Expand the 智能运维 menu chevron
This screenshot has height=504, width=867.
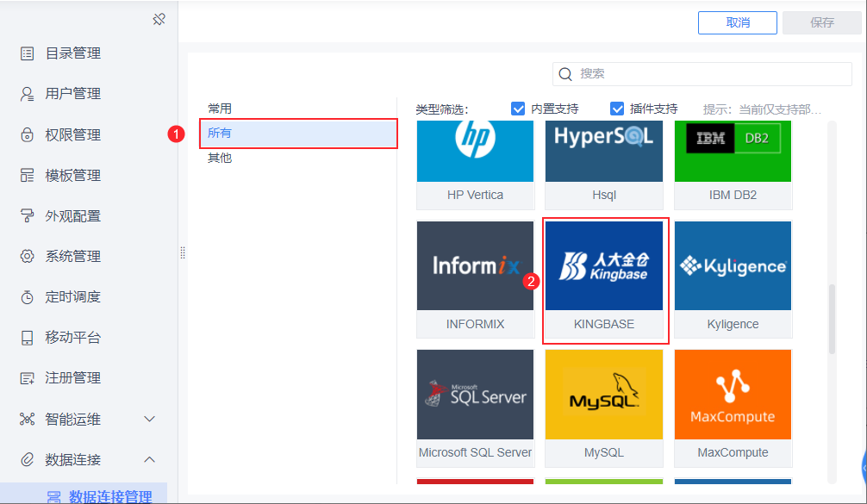click(149, 419)
